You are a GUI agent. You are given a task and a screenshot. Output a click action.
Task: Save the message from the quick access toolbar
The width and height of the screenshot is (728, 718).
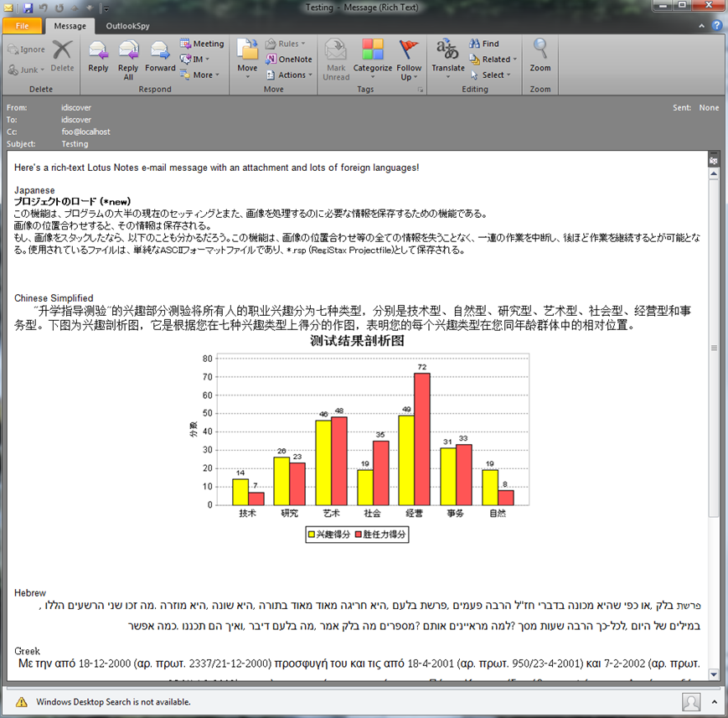point(28,8)
